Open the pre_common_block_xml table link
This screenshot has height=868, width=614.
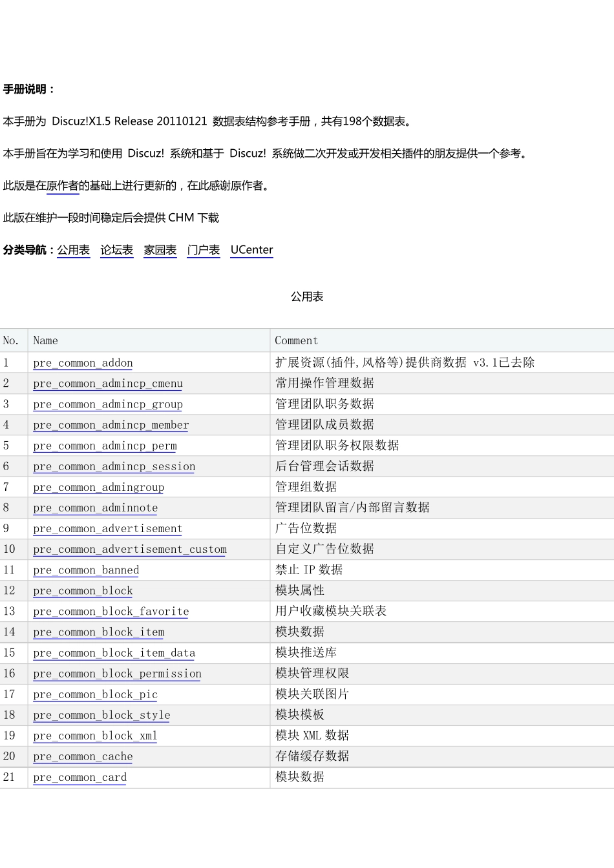[95, 736]
